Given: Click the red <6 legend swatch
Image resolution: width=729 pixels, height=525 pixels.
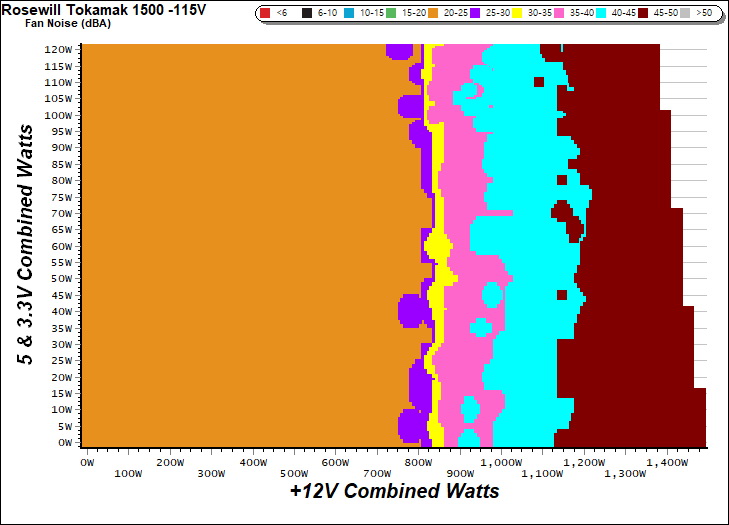Looking at the screenshot, I should [x=264, y=14].
